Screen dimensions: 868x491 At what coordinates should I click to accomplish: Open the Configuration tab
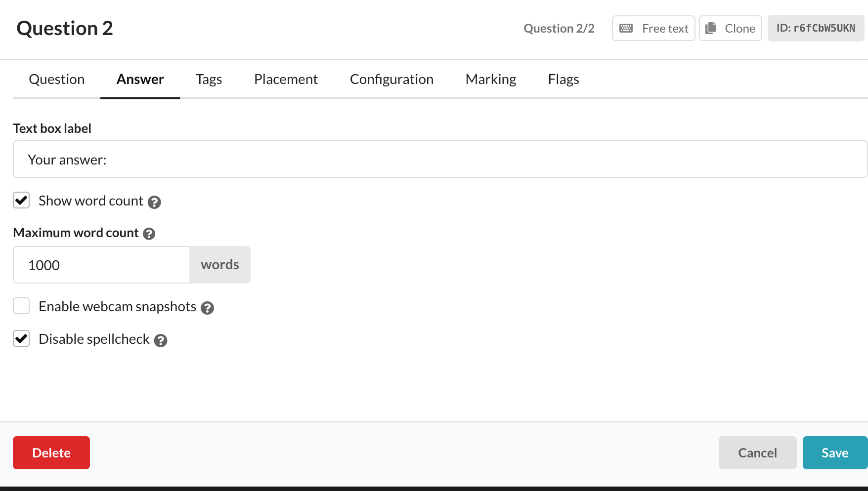point(391,79)
